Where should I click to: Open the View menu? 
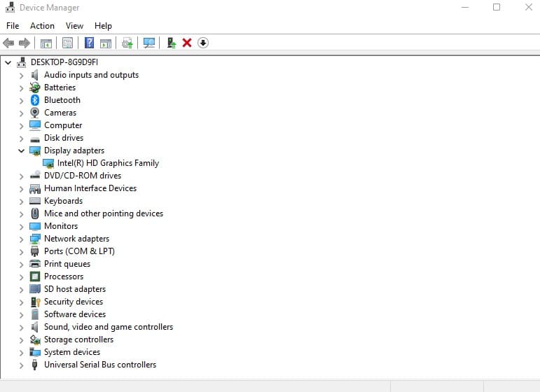[74, 26]
